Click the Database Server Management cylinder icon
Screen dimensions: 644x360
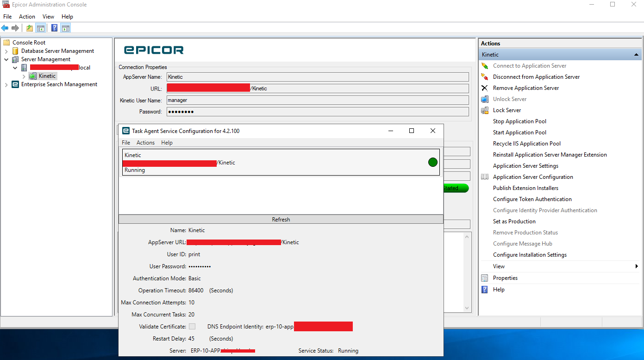pyautogui.click(x=15, y=51)
